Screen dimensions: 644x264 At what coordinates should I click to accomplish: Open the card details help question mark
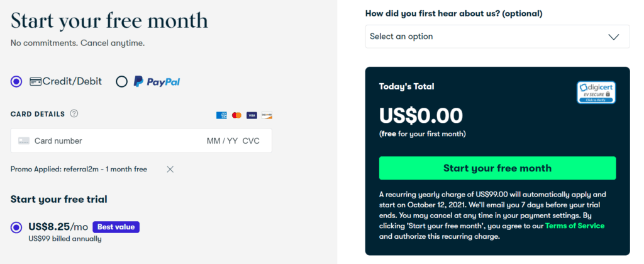(74, 113)
